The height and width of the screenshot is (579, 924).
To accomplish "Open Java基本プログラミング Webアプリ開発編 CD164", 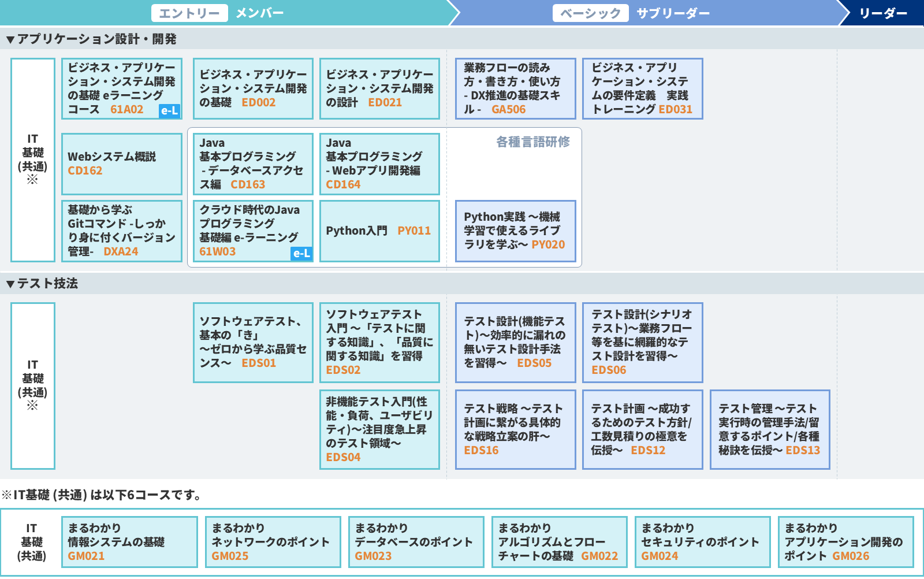I will 379,164.
